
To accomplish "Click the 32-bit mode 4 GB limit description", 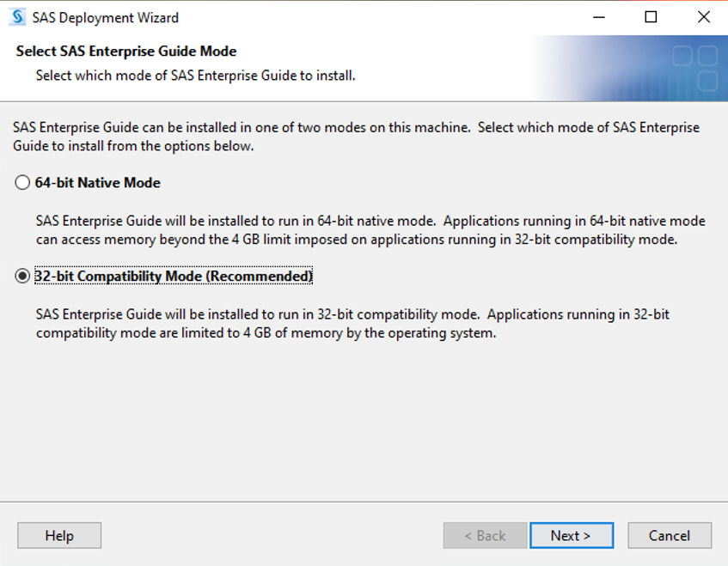I will pos(344,323).
